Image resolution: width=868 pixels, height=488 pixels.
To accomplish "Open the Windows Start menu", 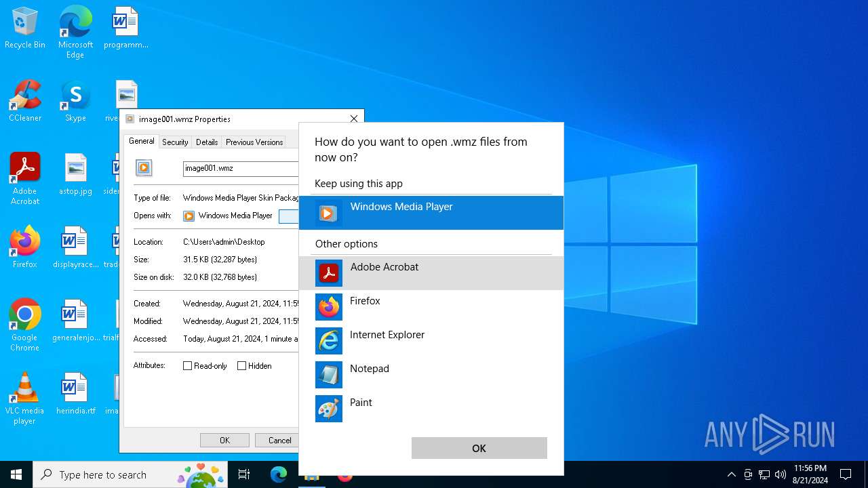I will point(16,474).
